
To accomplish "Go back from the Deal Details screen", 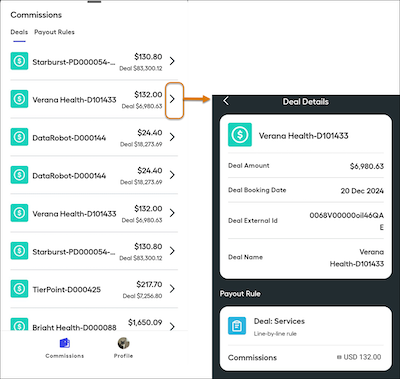I will 226,101.
